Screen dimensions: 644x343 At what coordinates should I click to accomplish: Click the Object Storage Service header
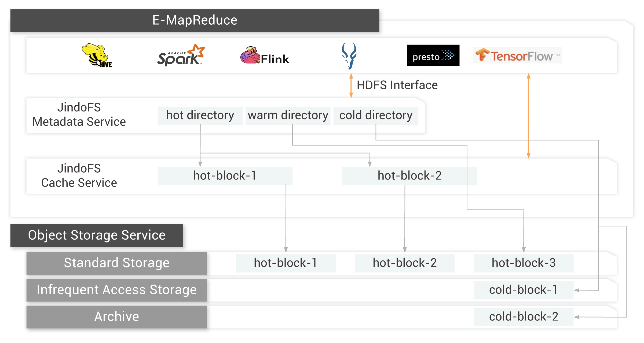click(x=97, y=235)
